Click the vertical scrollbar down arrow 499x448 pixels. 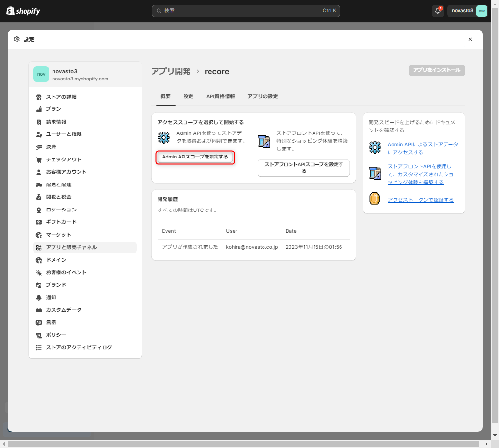[x=494, y=435]
